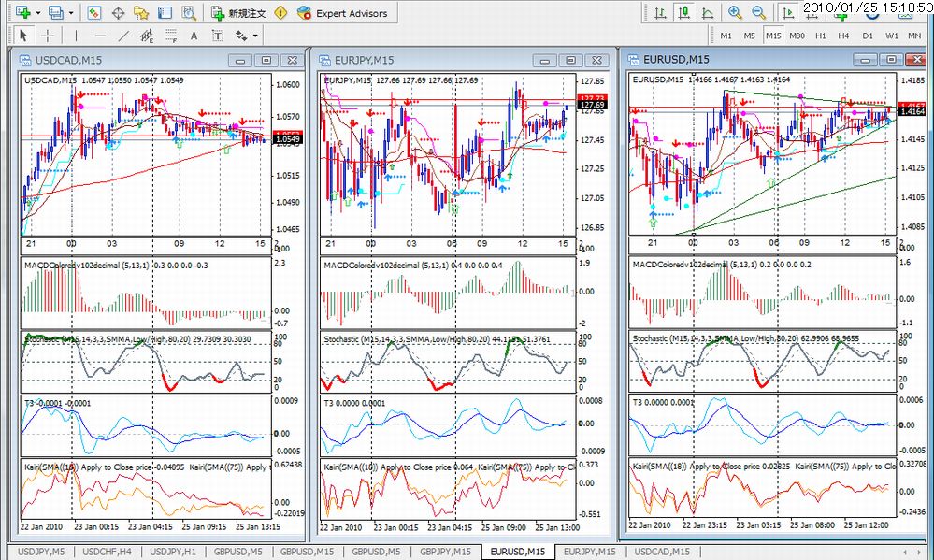Select the Fibonacci retracement tool
Image resolution: width=934 pixels, height=560 pixels.
170,36
